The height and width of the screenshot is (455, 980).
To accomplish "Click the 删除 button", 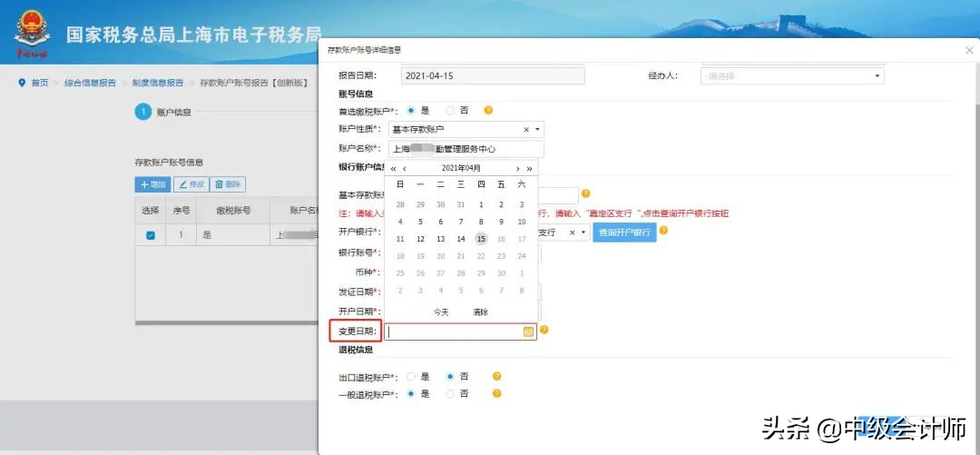I will tap(228, 184).
